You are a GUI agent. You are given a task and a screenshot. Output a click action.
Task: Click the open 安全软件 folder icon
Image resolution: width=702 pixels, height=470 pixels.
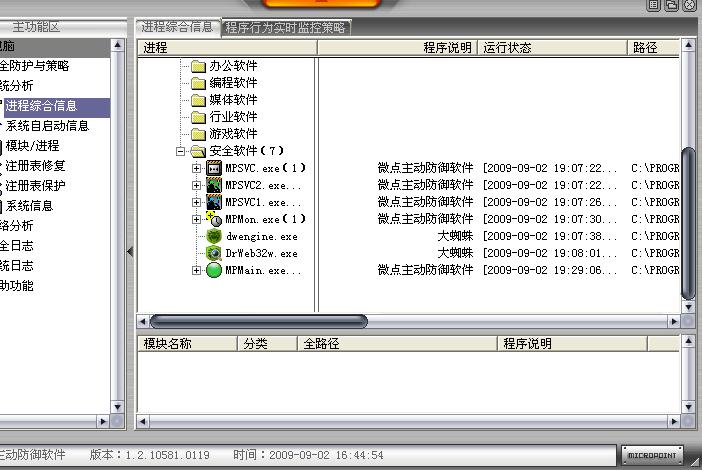click(x=198, y=151)
